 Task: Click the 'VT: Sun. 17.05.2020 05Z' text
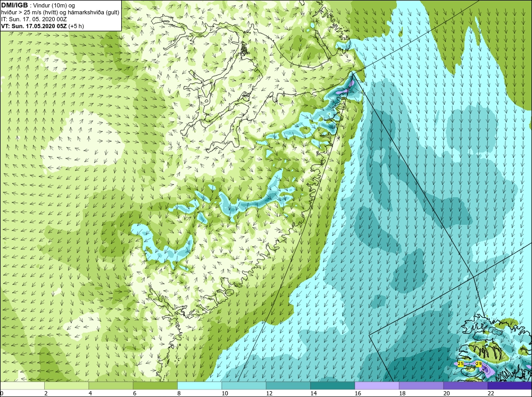point(34,26)
